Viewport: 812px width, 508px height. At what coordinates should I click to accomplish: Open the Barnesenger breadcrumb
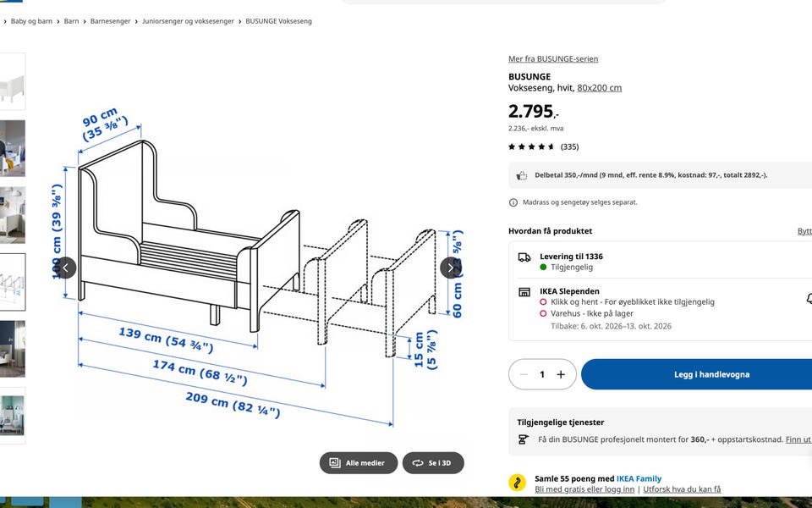click(110, 21)
